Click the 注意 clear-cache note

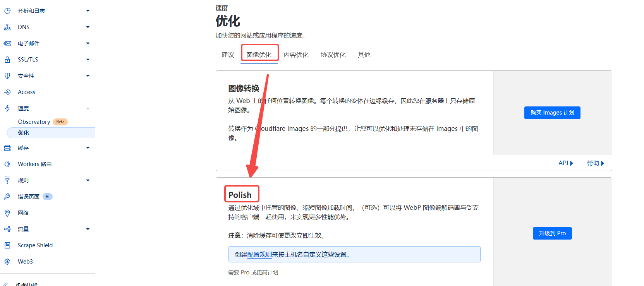click(x=278, y=235)
